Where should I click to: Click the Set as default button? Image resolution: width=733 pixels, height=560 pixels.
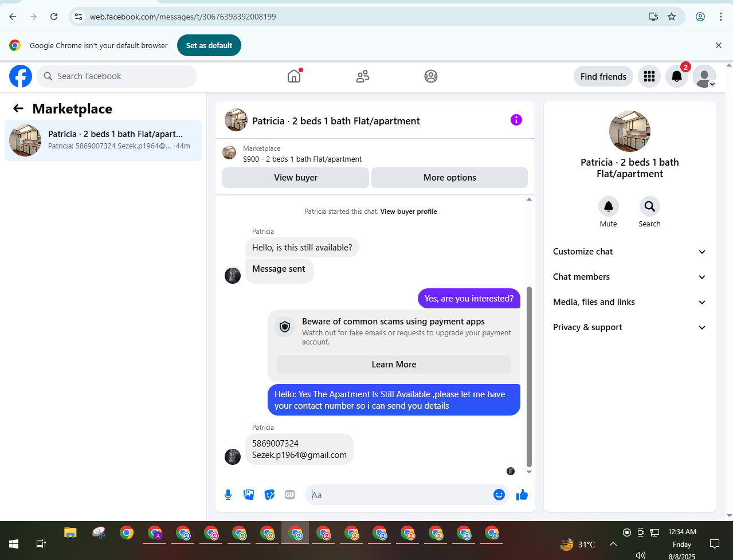point(209,45)
